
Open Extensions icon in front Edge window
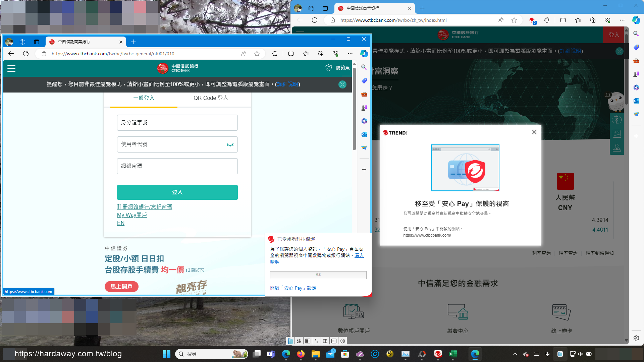[275, 54]
